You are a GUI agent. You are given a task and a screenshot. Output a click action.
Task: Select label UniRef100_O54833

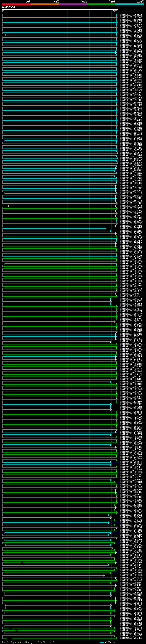[x=131, y=412]
